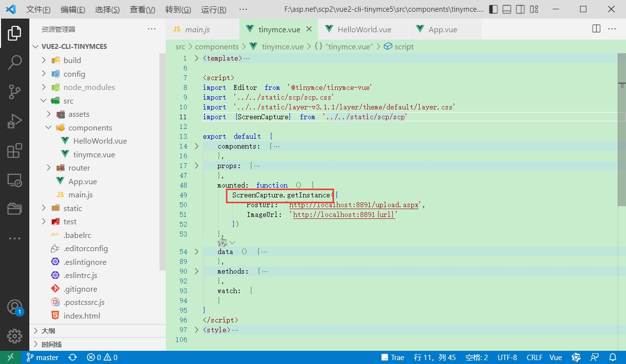Toggle primary side bar layout
626x364 pixels.
point(493,9)
